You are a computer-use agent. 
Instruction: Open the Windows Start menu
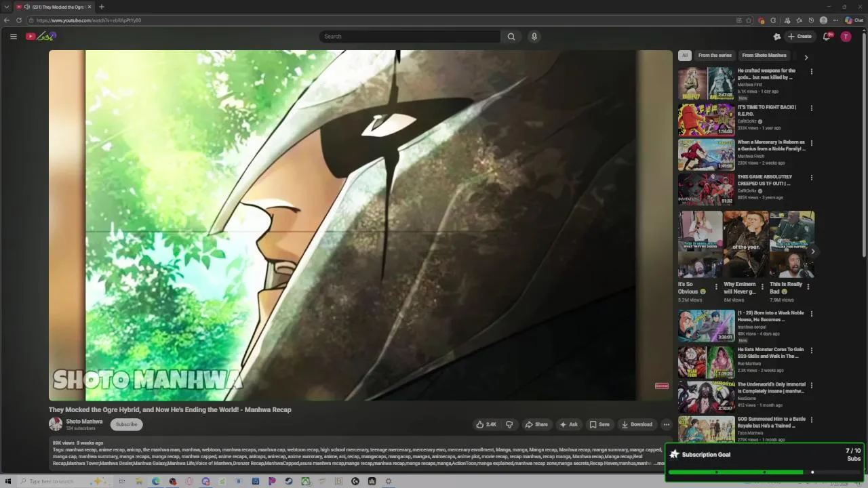[x=7, y=481]
